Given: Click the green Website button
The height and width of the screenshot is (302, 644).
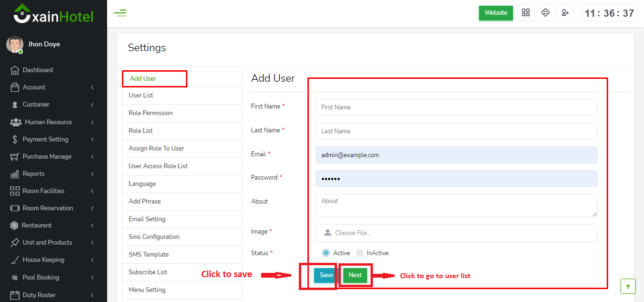Looking at the screenshot, I should (496, 13).
